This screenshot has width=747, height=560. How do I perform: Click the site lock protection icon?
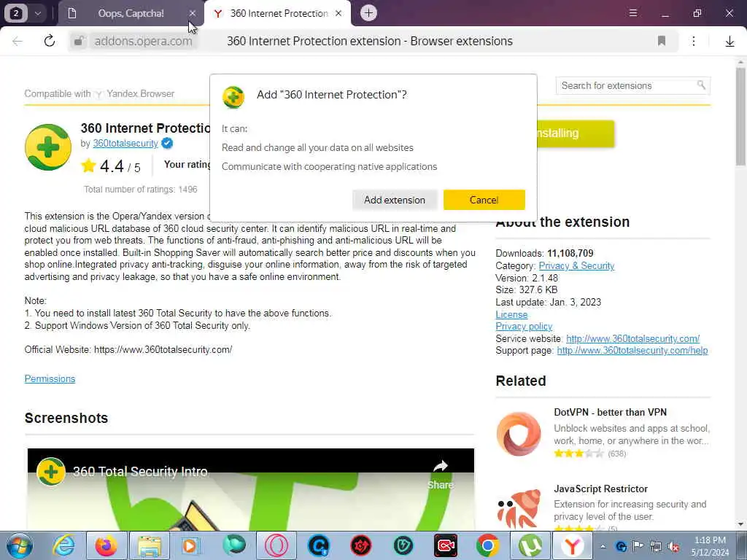tap(79, 41)
